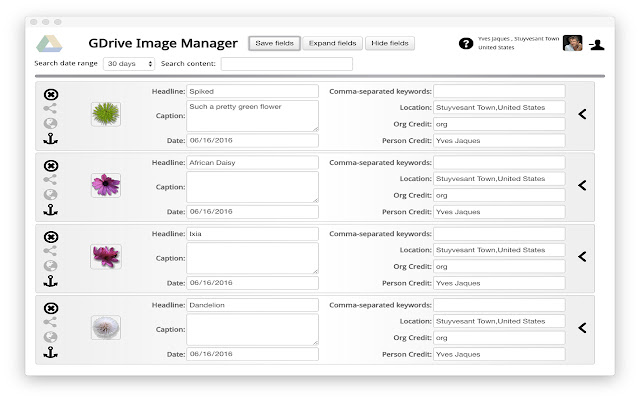Click the Save fields button
640x400 pixels.
(x=274, y=43)
